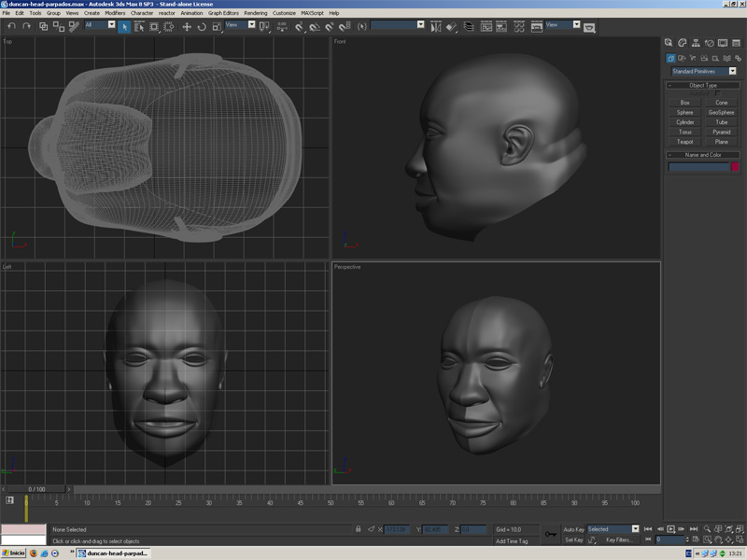Select the Select Object arrow tool
This screenshot has height=560, width=747.
click(124, 26)
